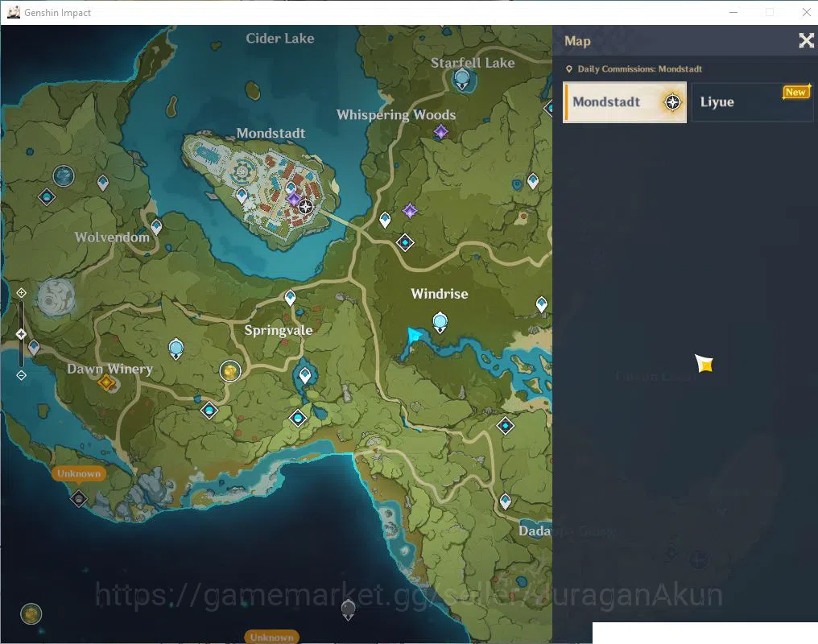
Task: Click the New badge on Liyue
Action: (x=796, y=93)
